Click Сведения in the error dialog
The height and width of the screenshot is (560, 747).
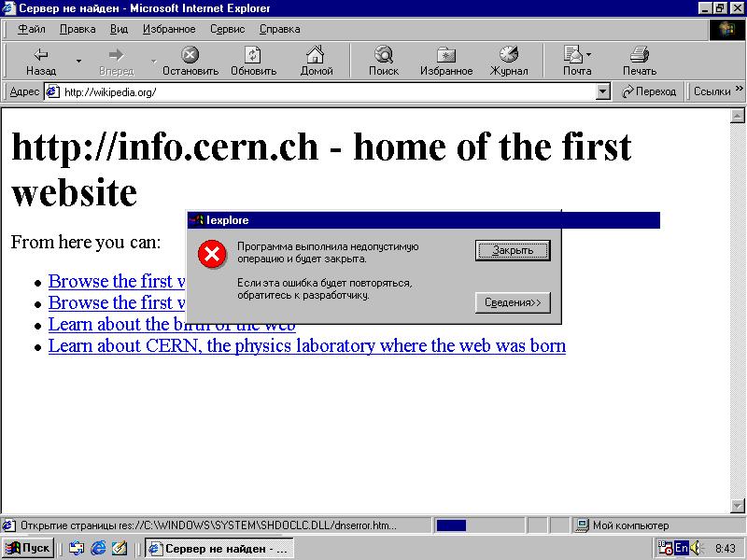512,301
